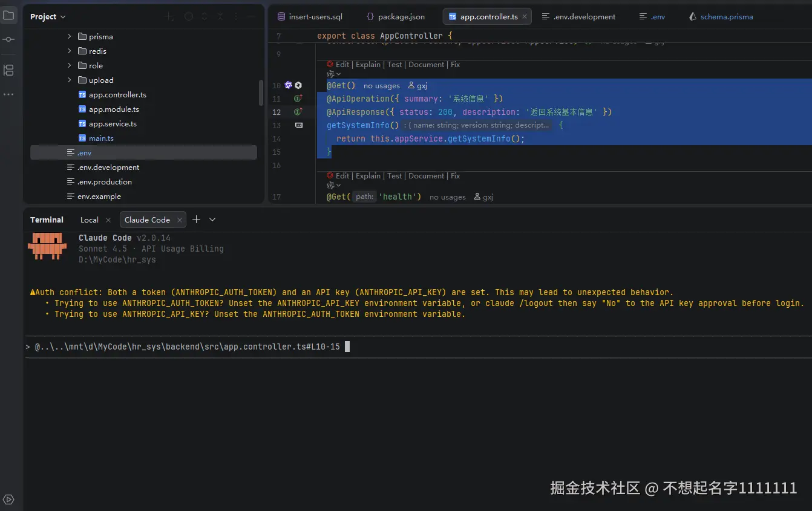Click the Project panel vertical scrollbar
The image size is (812, 511).
pyautogui.click(x=261, y=93)
